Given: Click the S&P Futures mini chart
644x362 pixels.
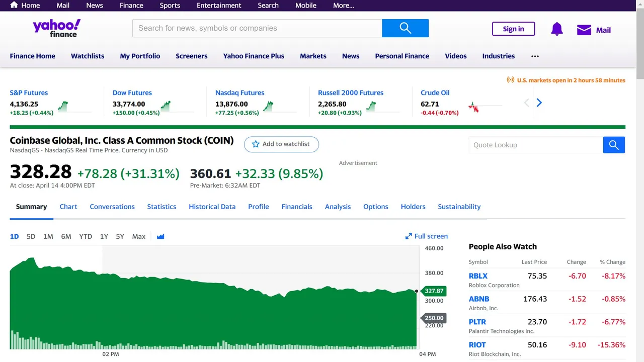Looking at the screenshot, I should [x=74, y=107].
